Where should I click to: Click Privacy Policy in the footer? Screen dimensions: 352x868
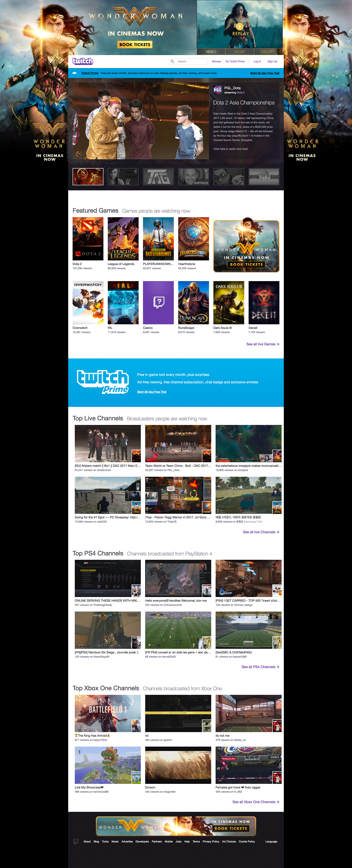(211, 841)
